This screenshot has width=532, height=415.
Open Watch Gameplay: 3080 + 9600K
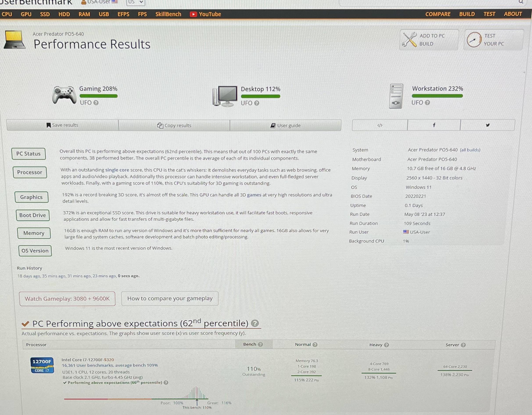(67, 299)
